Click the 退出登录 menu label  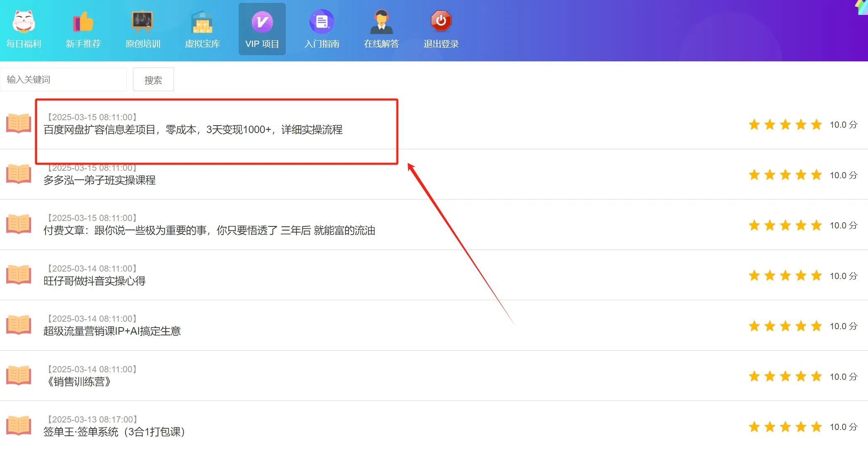[x=441, y=44]
